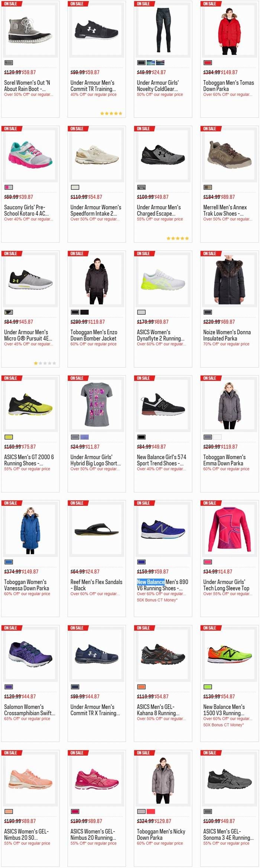The height and width of the screenshot is (868, 260).
Task: Open Under Armour Men's Commit TR Training link
Action: [x=93, y=86]
